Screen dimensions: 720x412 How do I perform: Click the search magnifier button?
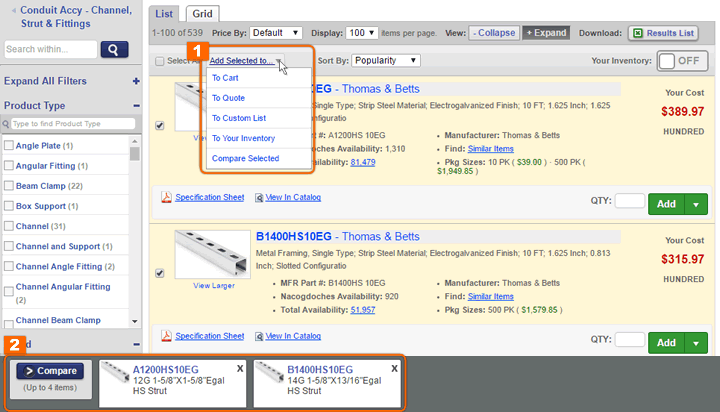[114, 49]
